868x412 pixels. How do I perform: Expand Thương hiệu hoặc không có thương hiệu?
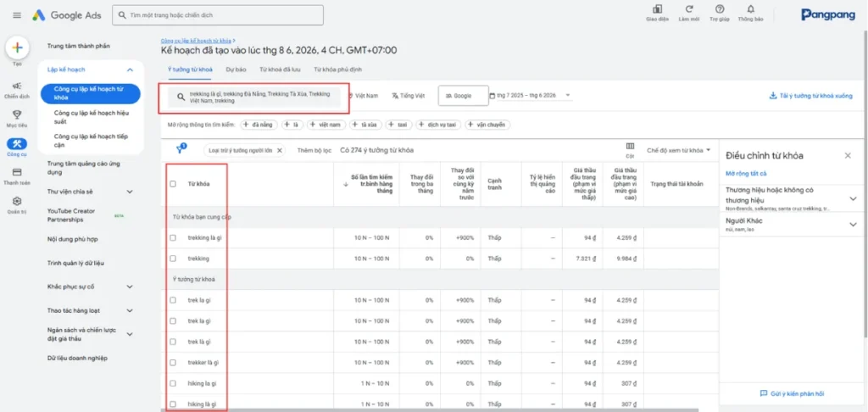[x=853, y=199]
